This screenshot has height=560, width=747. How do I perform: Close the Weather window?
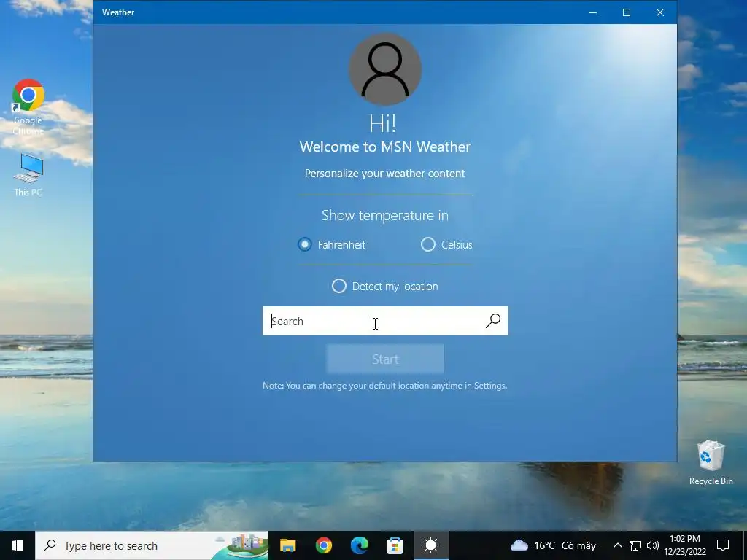pos(659,12)
